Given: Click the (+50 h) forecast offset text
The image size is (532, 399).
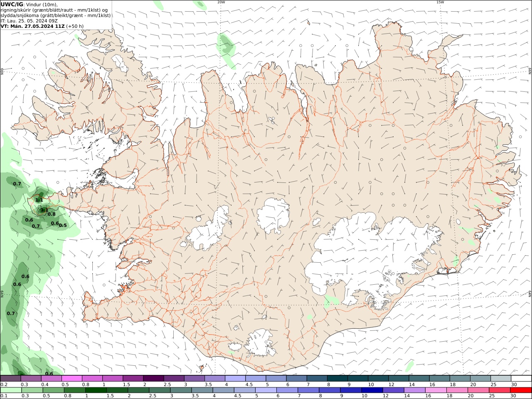Looking at the screenshot, I should click(75, 26).
